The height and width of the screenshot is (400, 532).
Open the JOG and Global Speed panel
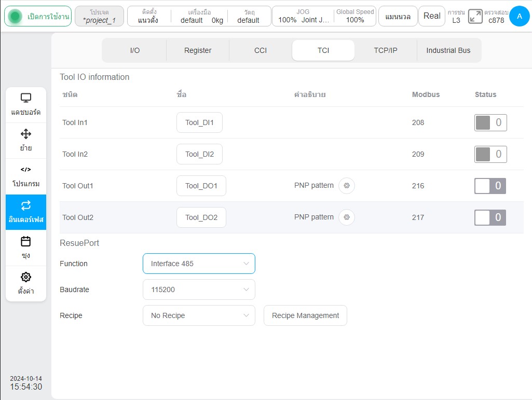pyautogui.click(x=324, y=16)
